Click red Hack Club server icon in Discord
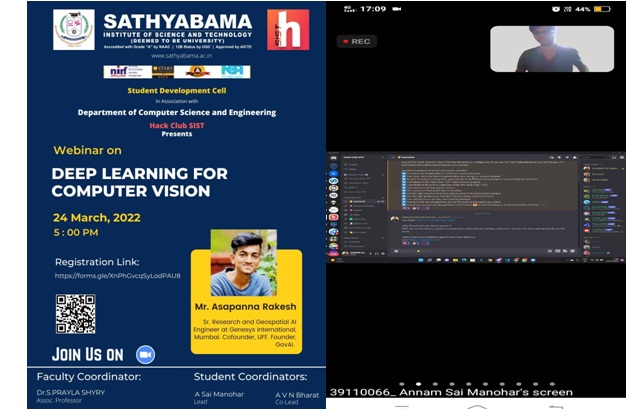This screenshot has width=628, height=412. tap(333, 217)
